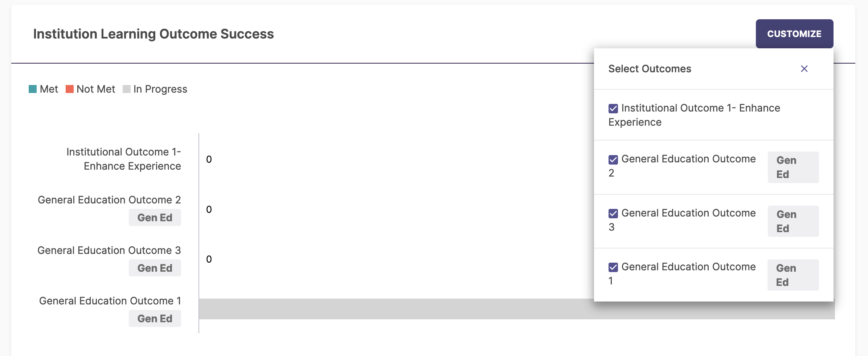Click the CUSTOMIZE button

[x=794, y=34]
